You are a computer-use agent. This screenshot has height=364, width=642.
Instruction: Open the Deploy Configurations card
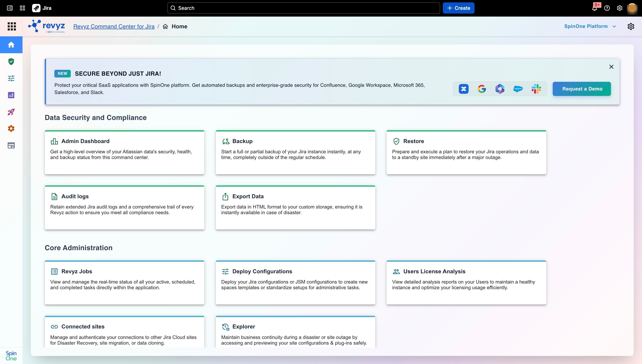click(x=295, y=282)
